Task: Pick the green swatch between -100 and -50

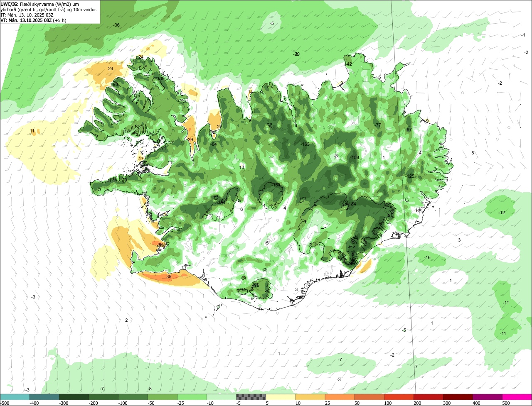Action: pyautogui.click(x=133, y=397)
